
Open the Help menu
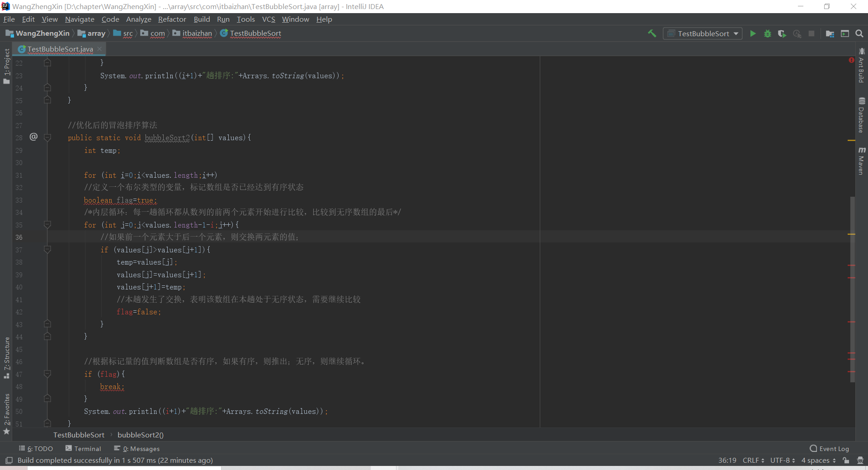click(x=324, y=19)
